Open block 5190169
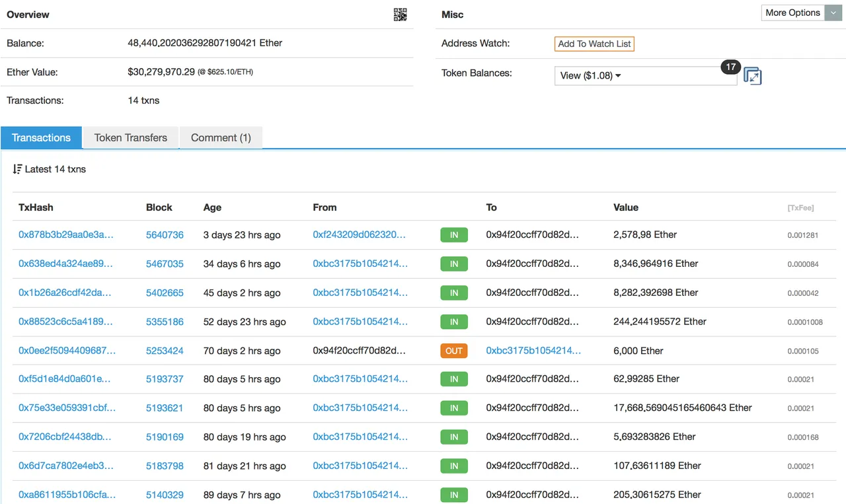 click(x=165, y=437)
